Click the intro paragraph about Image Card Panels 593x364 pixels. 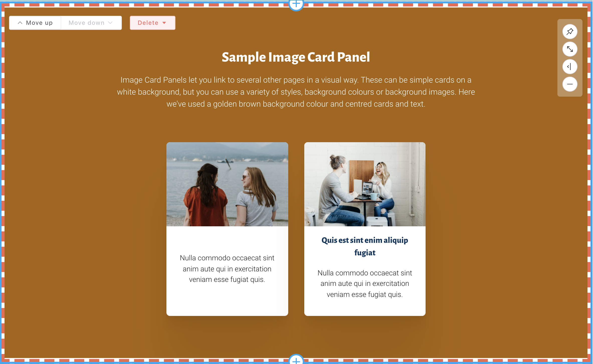(x=296, y=92)
